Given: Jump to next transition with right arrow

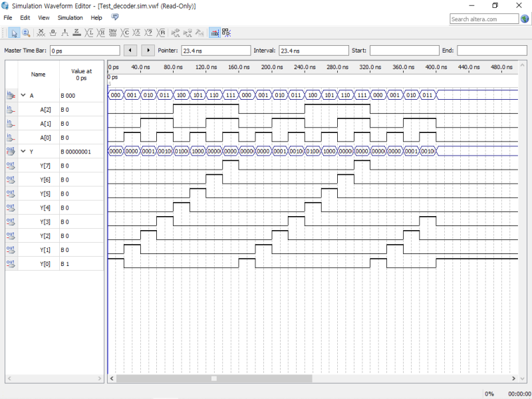Looking at the screenshot, I should [x=148, y=51].
